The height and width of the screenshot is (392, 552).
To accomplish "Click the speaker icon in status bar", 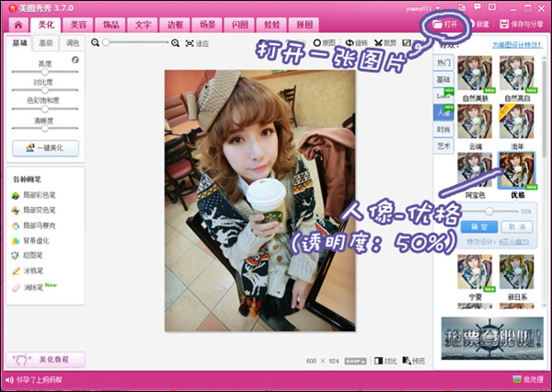I will click(x=9, y=380).
